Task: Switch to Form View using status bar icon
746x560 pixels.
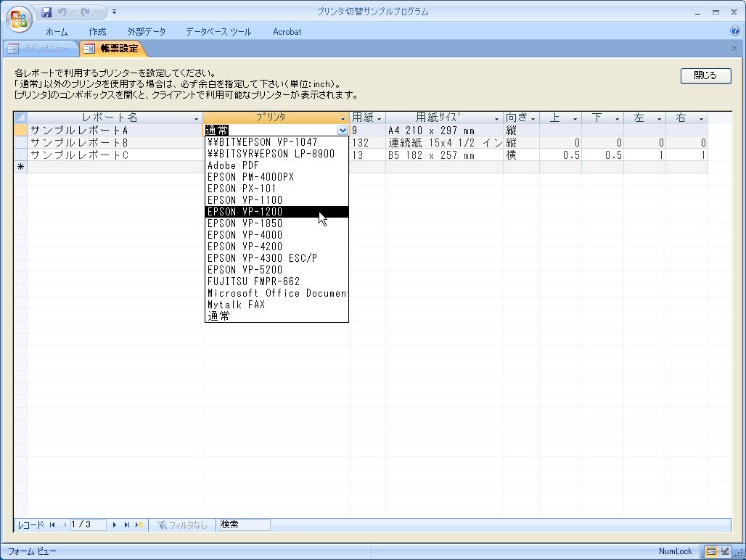Action: pyautogui.click(x=711, y=551)
